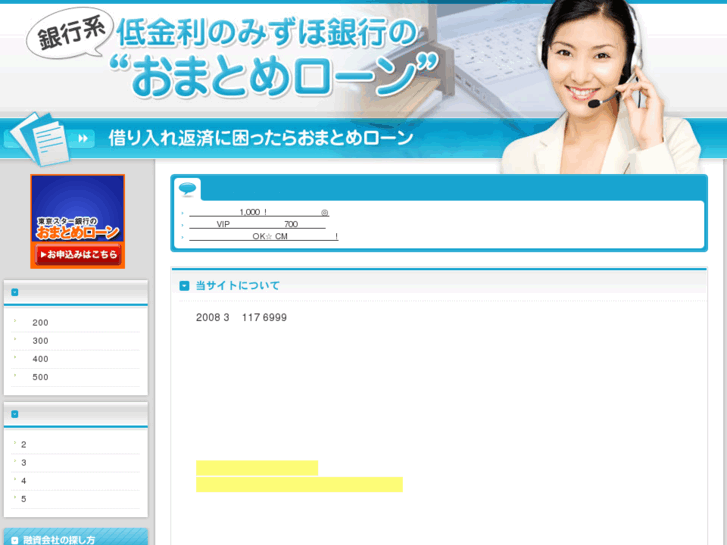This screenshot has height=545, width=727.
Task: Click the text '2008 3 117 6999'
Action: pos(241,318)
